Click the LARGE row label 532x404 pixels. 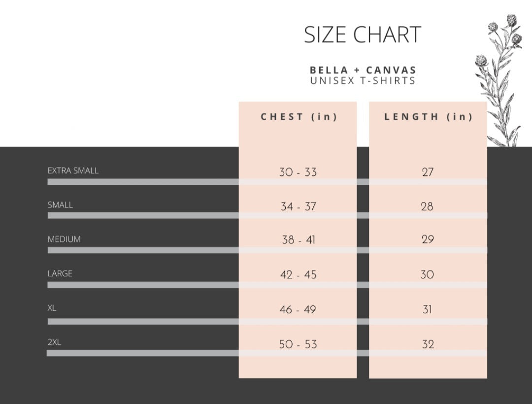(60, 273)
